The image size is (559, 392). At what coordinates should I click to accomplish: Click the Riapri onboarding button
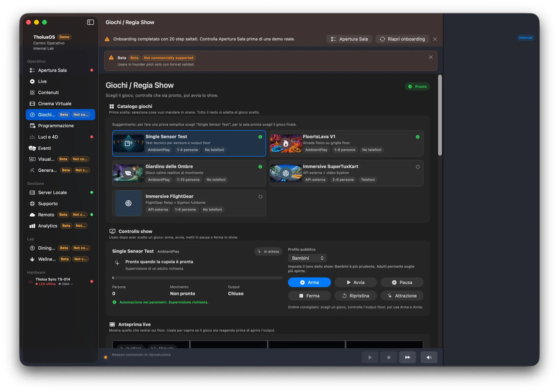[402, 39]
